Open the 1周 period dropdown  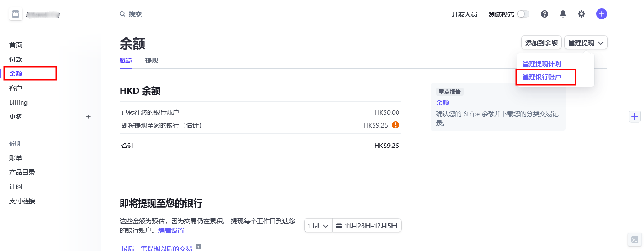318,226
